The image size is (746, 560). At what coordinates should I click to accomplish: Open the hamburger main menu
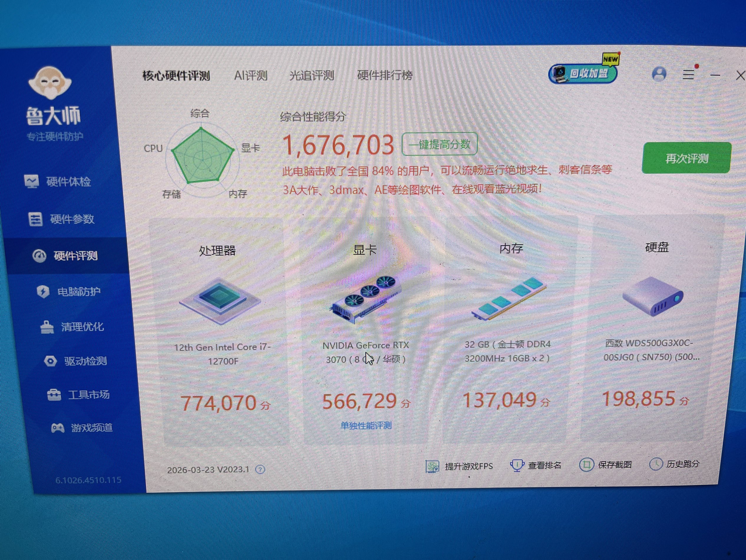[x=688, y=74]
